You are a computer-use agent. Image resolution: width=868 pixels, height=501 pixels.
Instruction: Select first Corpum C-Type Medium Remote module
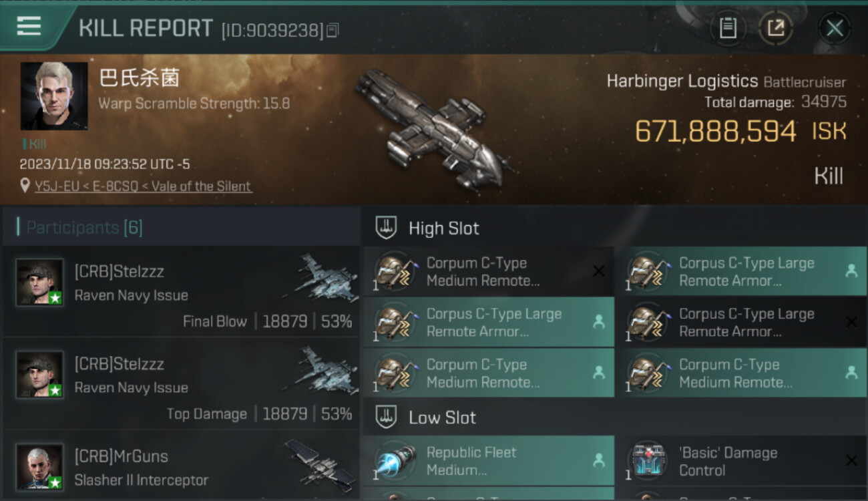pos(489,271)
